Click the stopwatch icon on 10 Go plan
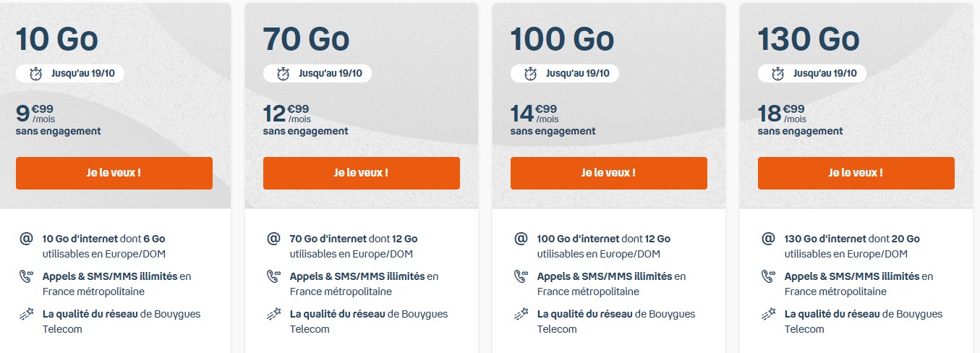Image resolution: width=980 pixels, height=353 pixels. point(36,73)
